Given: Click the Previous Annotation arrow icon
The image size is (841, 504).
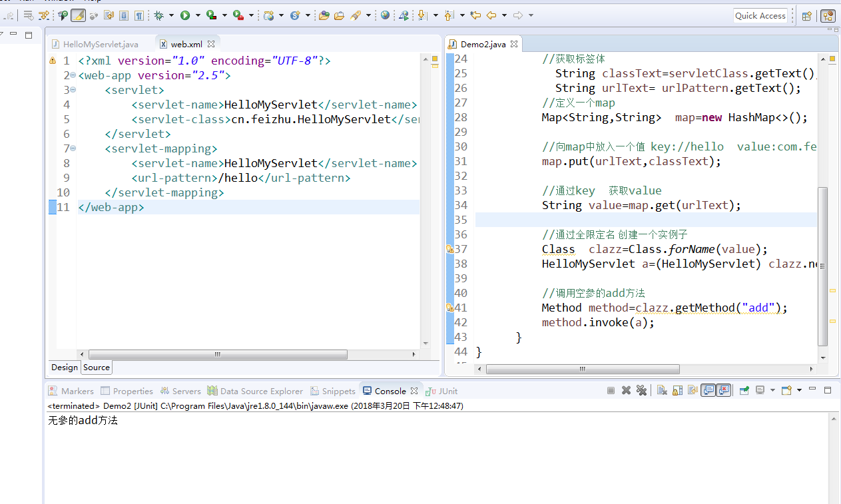Looking at the screenshot, I should (x=449, y=15).
